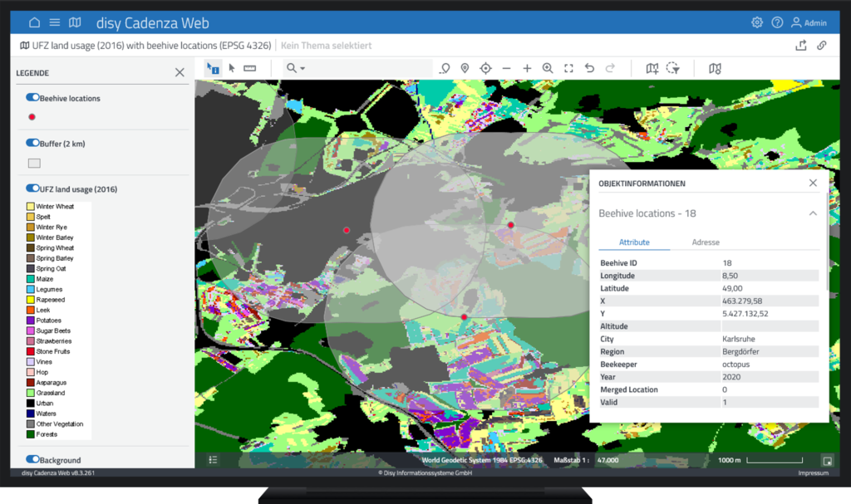Select the measure ruler tool
The height and width of the screenshot is (504, 851).
point(249,68)
